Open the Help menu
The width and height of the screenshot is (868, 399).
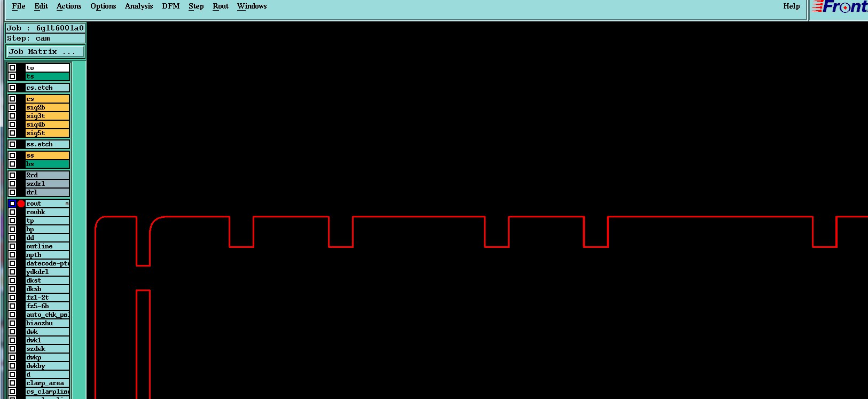[792, 6]
